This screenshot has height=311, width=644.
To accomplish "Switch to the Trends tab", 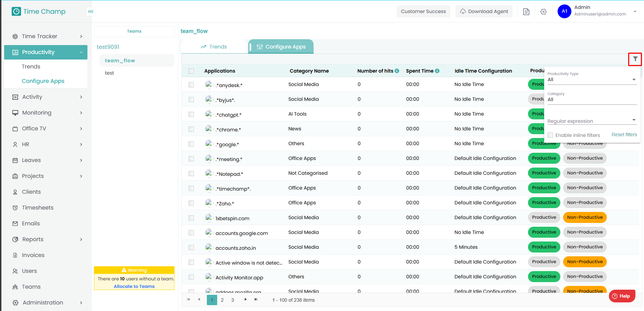I will [214, 47].
